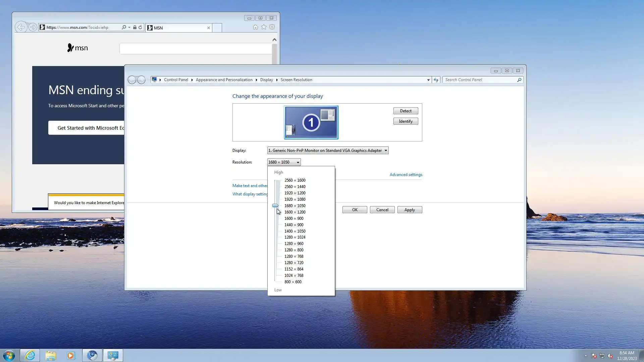Screen dimensions: 644x362
Task: Expand the Control Panel address history arrow
Action: point(428,80)
